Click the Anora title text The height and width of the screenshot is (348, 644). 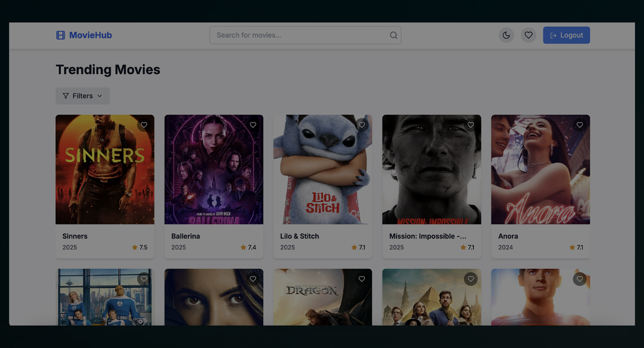pos(508,236)
